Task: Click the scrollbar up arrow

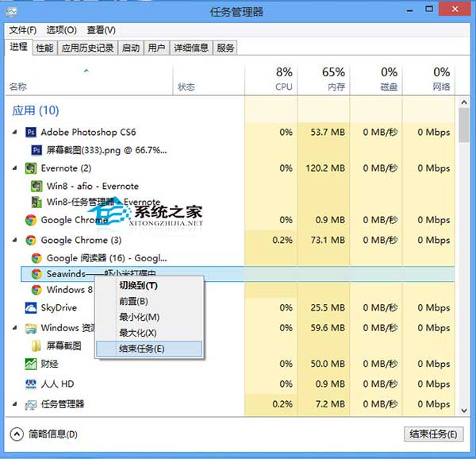Action: [x=464, y=102]
